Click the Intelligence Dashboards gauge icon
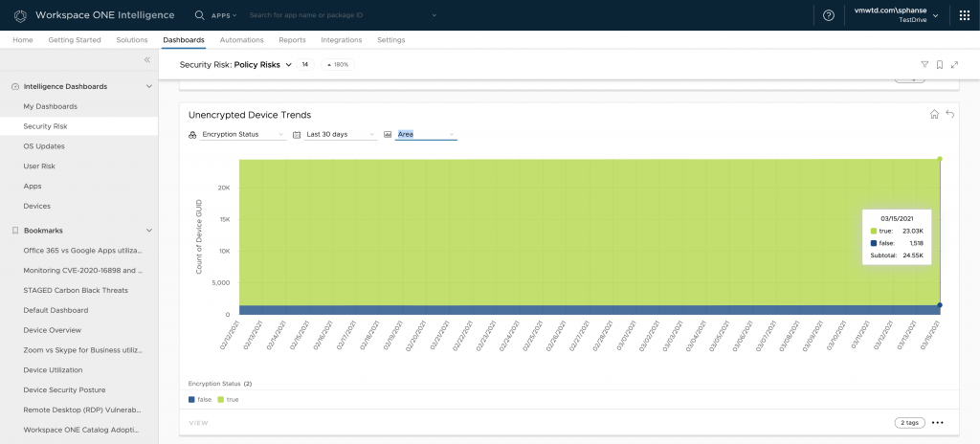 click(15, 87)
